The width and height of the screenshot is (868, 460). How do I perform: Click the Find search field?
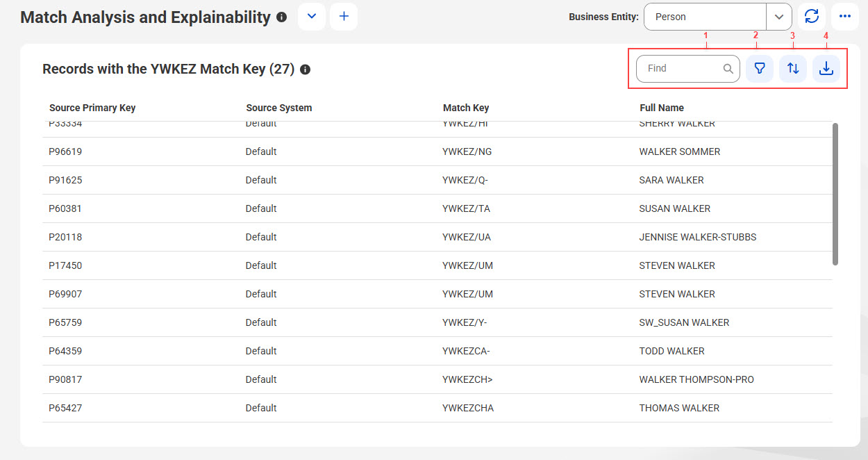tap(687, 69)
